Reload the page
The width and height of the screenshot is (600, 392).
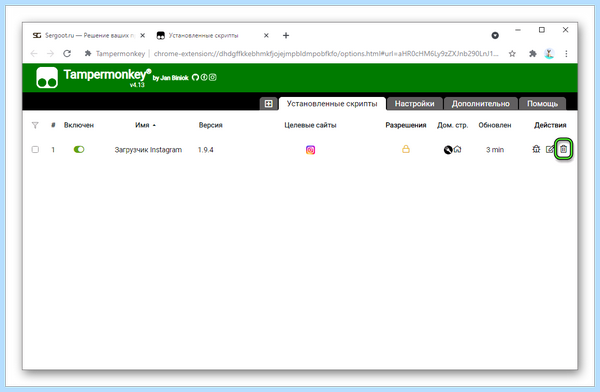(x=67, y=54)
